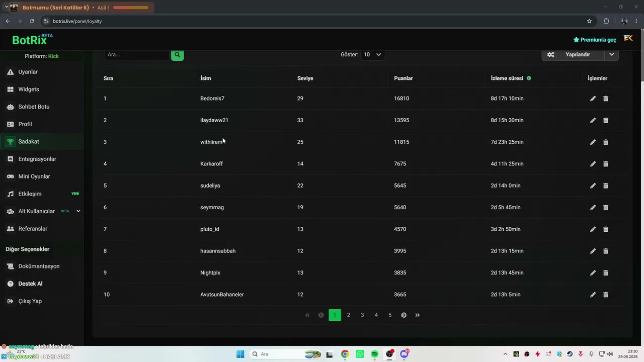Trash the sudeliya entry
644x362 pixels.
pyautogui.click(x=606, y=186)
